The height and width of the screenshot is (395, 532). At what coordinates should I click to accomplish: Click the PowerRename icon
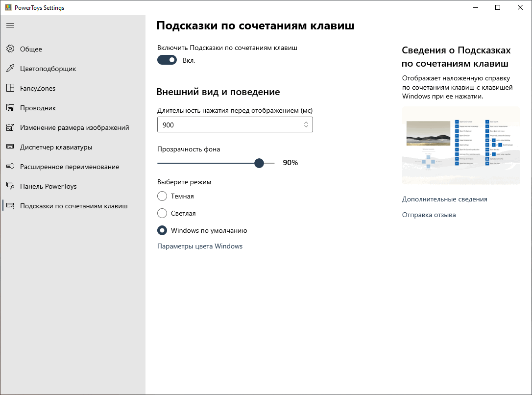pos(10,166)
